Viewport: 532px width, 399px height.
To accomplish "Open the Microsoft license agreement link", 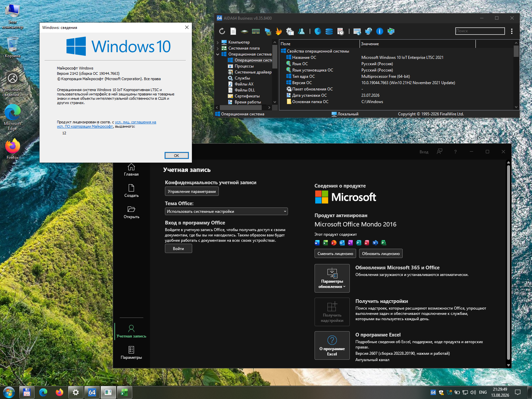I will (x=106, y=124).
